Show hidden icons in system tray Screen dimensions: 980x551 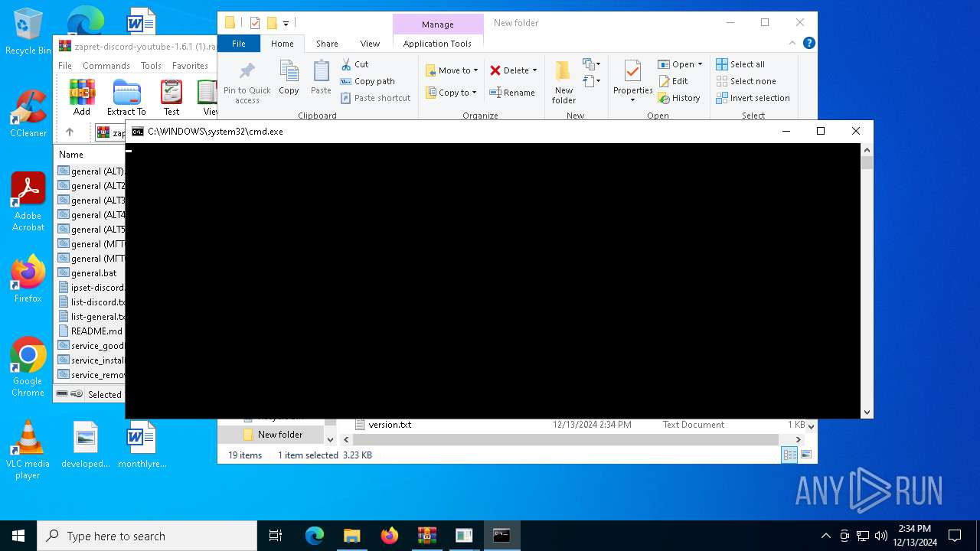point(825,536)
